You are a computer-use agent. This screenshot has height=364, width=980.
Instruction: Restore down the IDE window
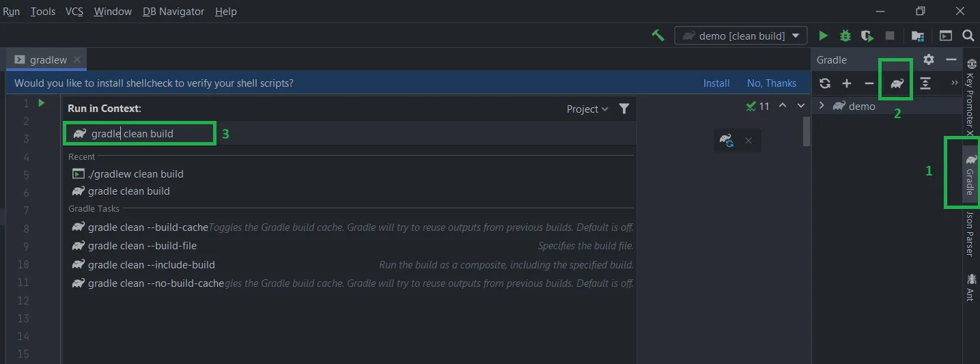(x=921, y=11)
